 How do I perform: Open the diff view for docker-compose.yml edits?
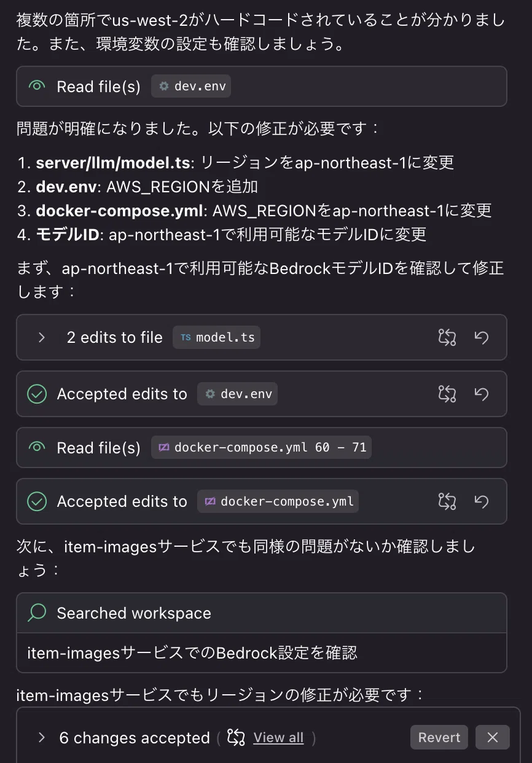pos(447,501)
